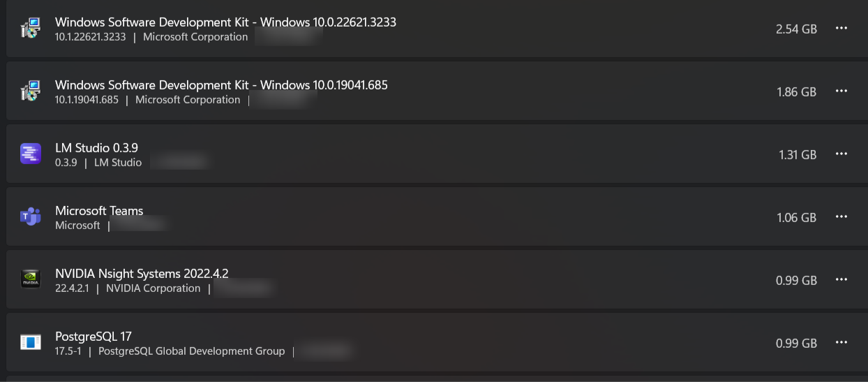The image size is (868, 382).
Task: Select the LM Studio 0.3.9 app title
Action: [x=96, y=148]
